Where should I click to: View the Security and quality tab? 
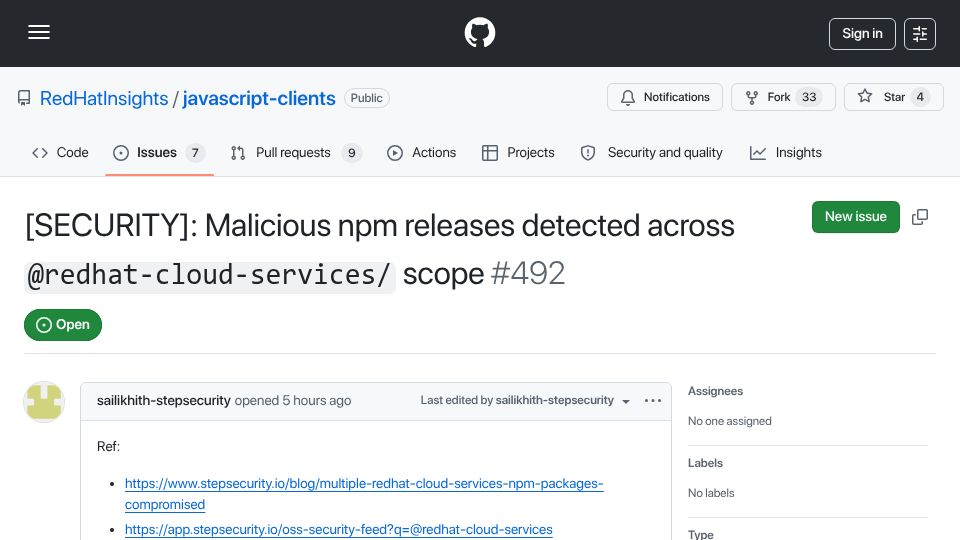pyautogui.click(x=651, y=152)
